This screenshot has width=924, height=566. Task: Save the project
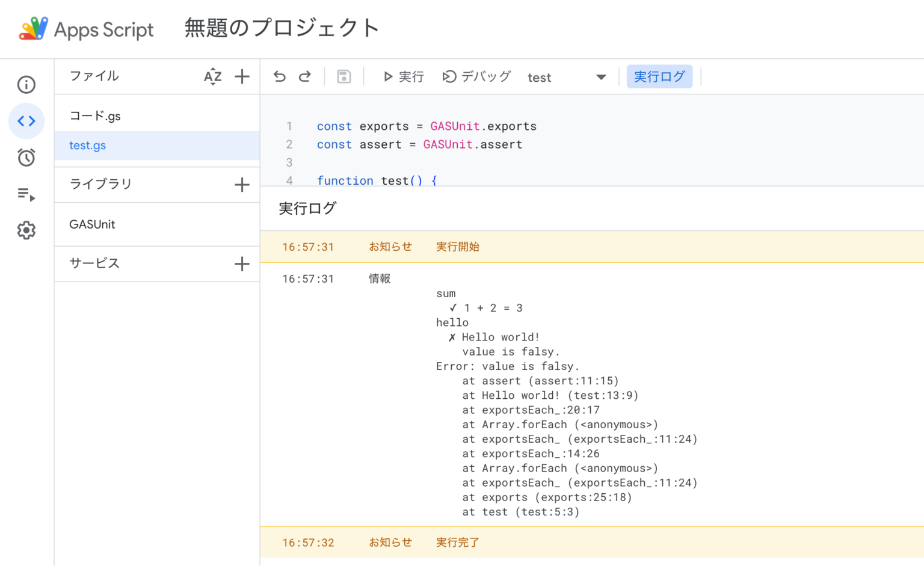[x=343, y=76]
